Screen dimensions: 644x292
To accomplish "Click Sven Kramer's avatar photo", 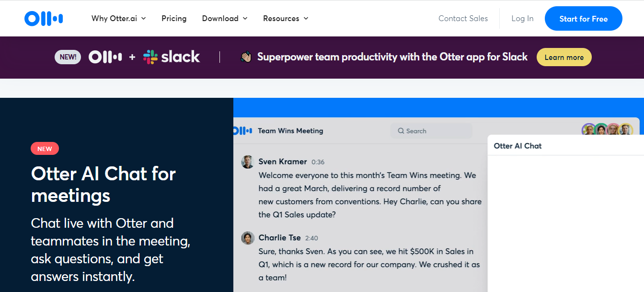I will coord(248,162).
